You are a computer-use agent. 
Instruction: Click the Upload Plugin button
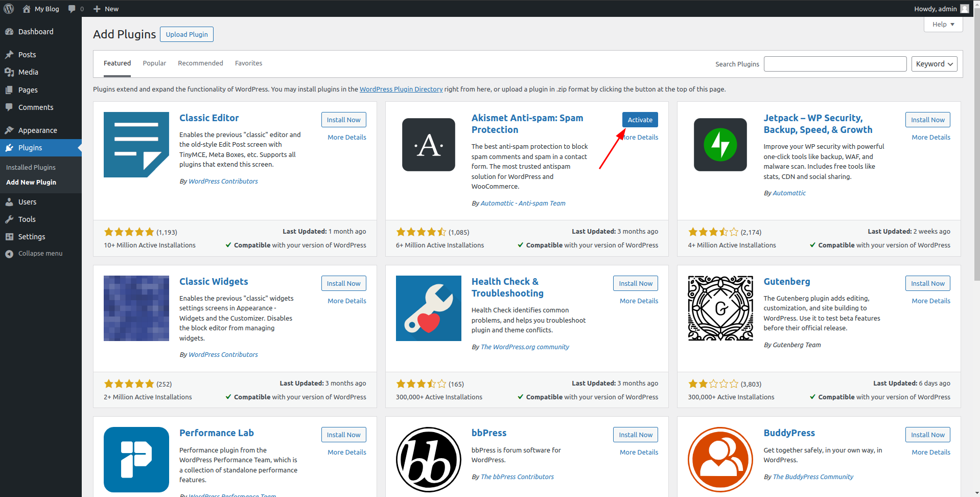186,34
